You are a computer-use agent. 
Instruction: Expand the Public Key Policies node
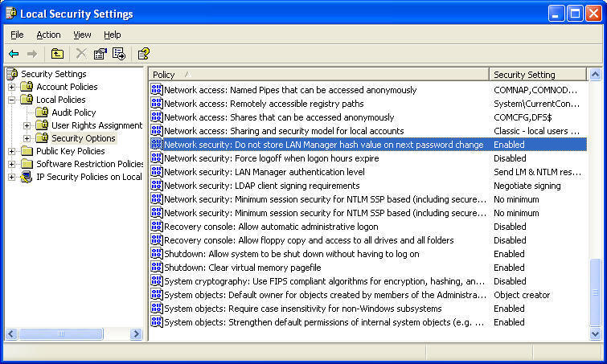pyautogui.click(x=11, y=151)
